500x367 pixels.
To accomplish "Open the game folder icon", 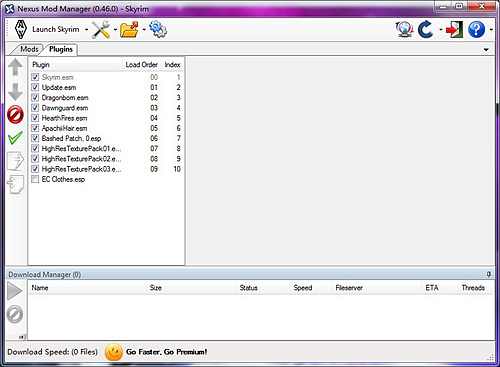I will point(129,30).
